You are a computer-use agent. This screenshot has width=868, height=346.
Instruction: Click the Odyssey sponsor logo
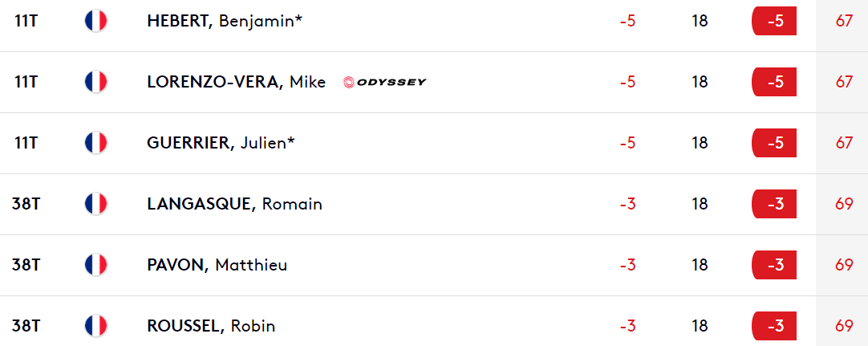tap(385, 83)
